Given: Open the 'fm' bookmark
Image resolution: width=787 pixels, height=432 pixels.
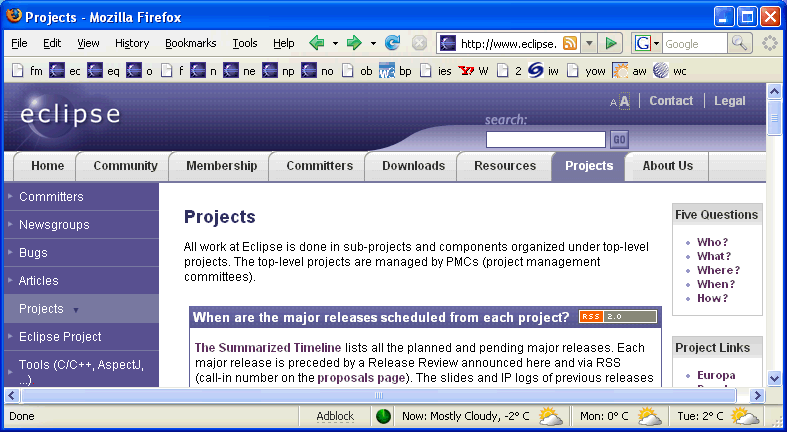Looking at the screenshot, I should tap(27, 71).
